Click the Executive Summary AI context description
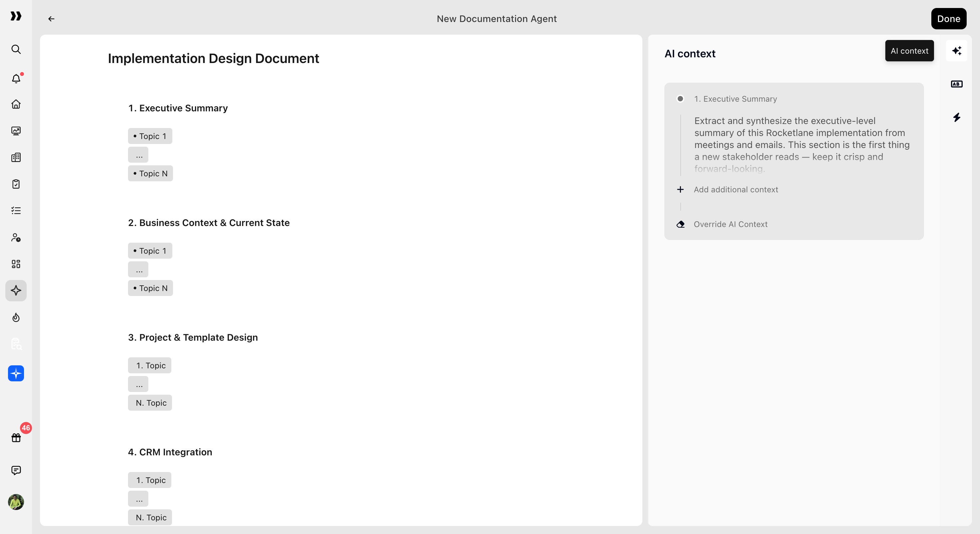980x534 pixels. point(802,145)
